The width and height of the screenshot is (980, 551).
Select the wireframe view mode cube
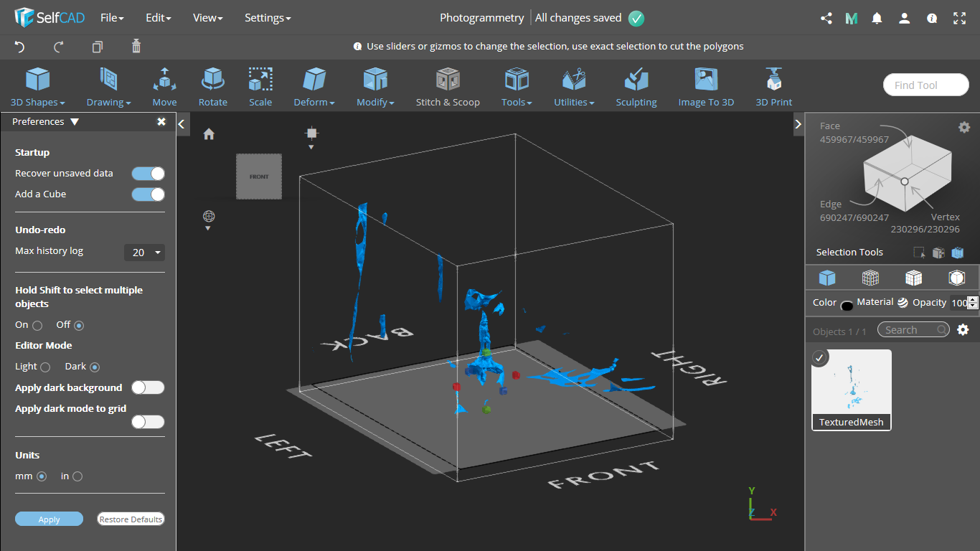pyautogui.click(x=870, y=278)
